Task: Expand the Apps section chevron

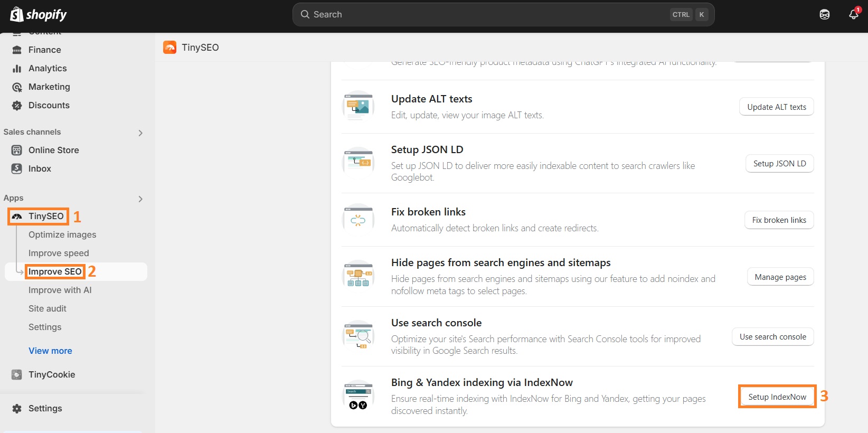Action: pos(140,199)
